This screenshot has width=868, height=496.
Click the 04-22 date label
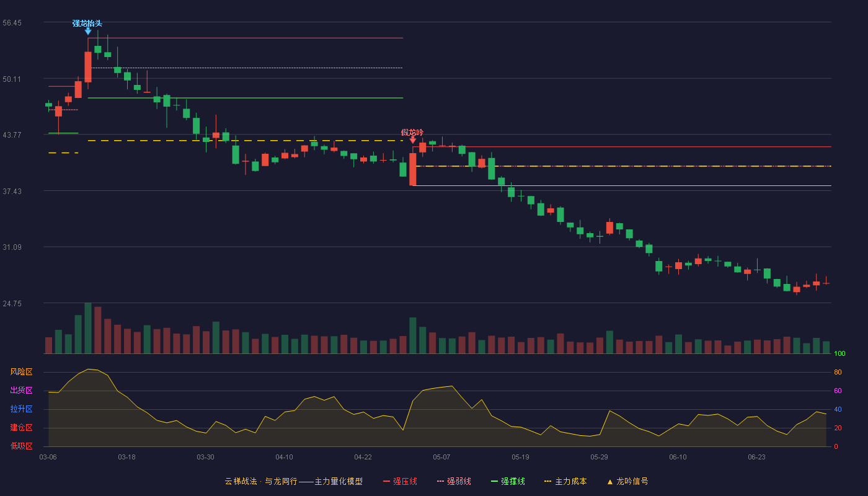click(x=363, y=457)
